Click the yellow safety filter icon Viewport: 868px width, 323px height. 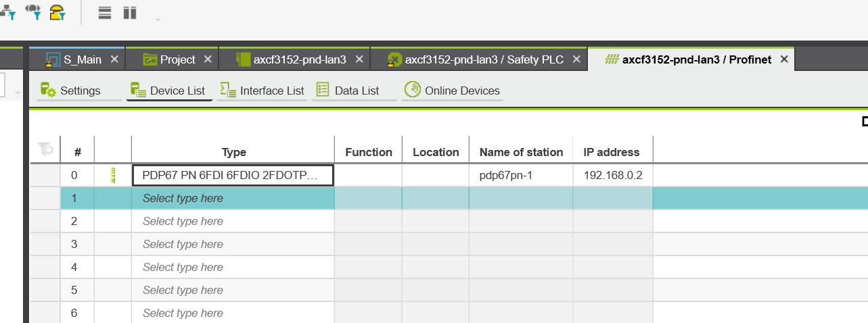pos(58,11)
